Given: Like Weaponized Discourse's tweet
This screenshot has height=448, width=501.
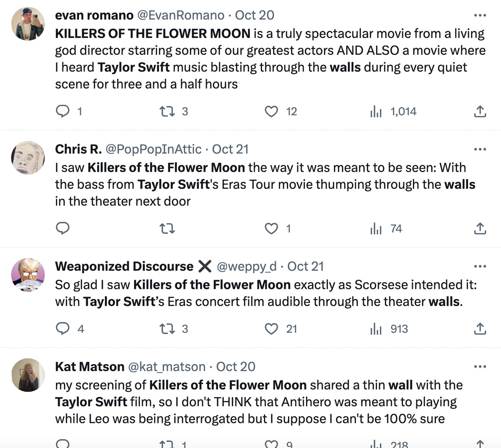Looking at the screenshot, I should pyautogui.click(x=271, y=329).
